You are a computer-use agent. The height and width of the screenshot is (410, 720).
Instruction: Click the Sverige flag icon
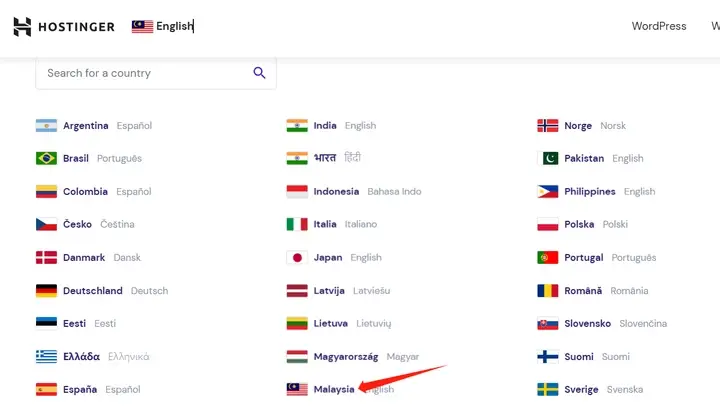coord(548,389)
